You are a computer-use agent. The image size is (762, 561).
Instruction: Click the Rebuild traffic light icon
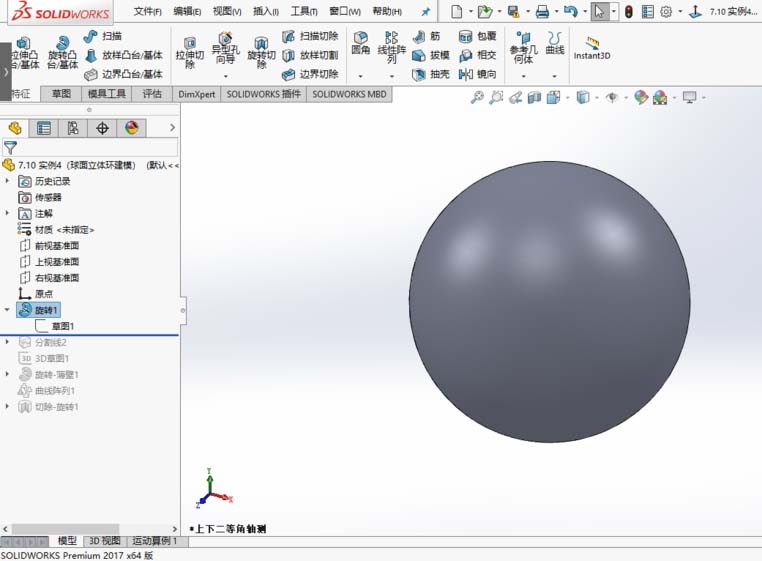click(x=628, y=11)
